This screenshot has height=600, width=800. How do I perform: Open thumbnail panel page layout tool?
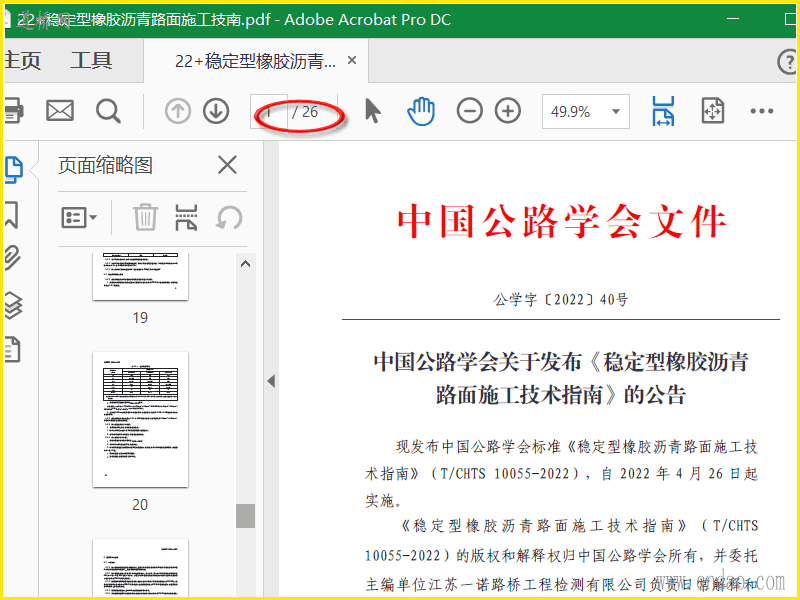click(186, 218)
